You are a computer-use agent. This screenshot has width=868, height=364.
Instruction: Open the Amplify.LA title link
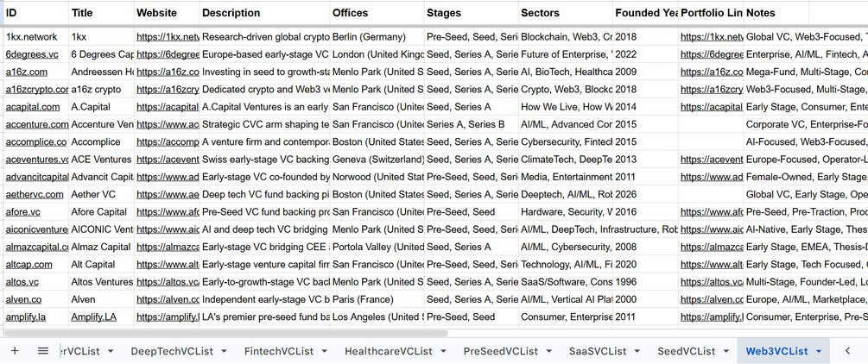[93, 317]
